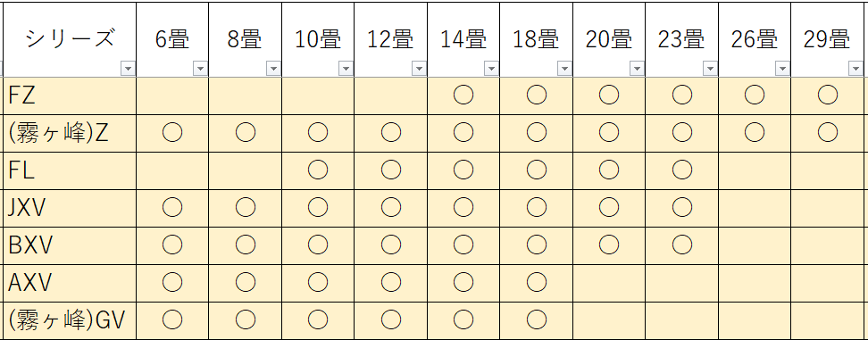The width and height of the screenshot is (868, 340).
Task: Click the AXV row 18畳 circle cell
Action: coord(537,283)
